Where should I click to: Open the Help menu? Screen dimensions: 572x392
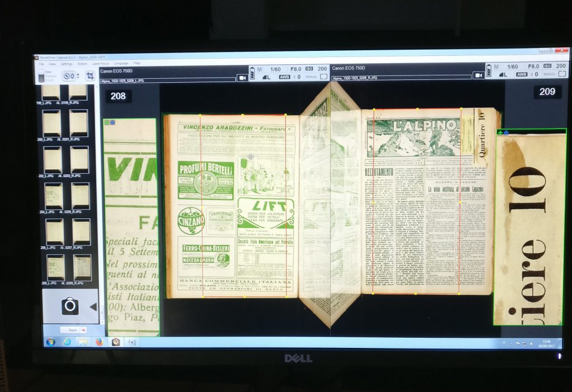137,63
